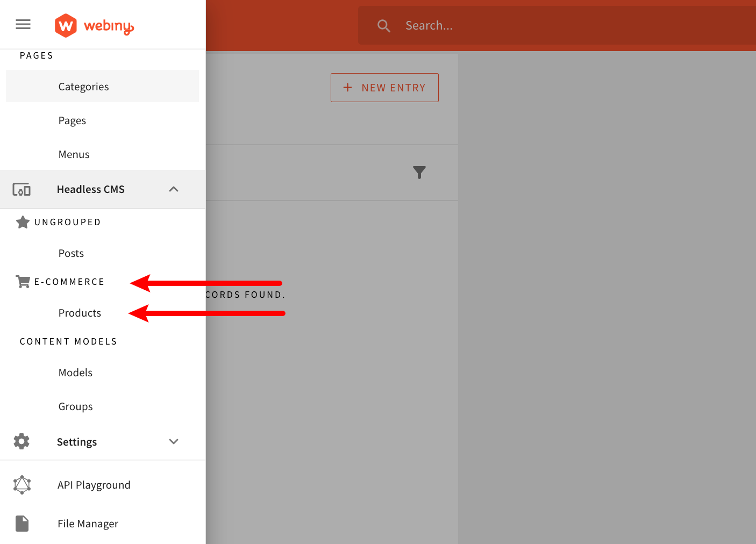
Task: Click the File Manager document icon
Action: tap(22, 524)
